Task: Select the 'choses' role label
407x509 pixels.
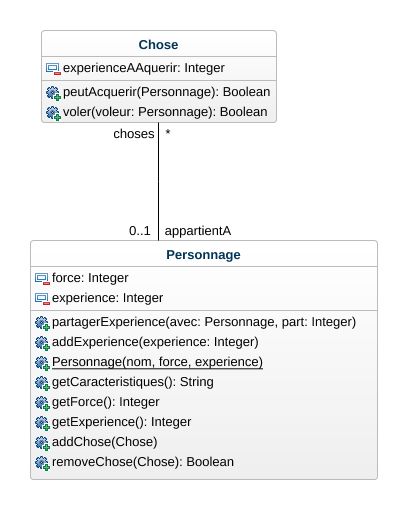Action: [134, 134]
